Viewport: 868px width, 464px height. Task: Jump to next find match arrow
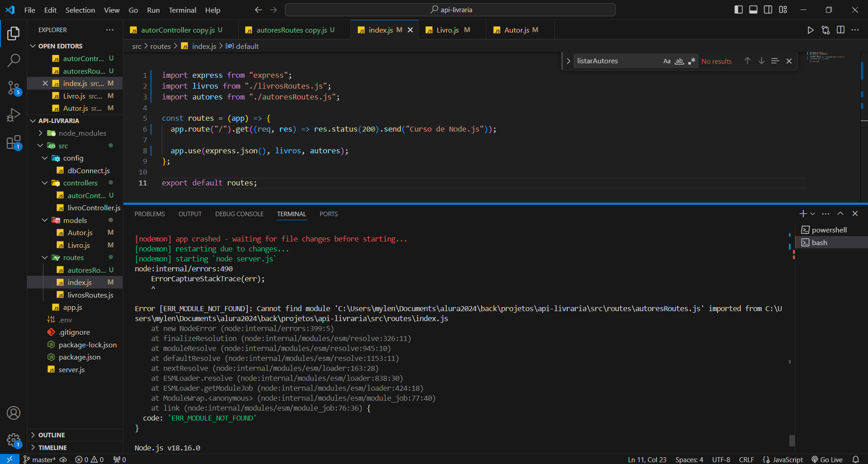[761, 61]
